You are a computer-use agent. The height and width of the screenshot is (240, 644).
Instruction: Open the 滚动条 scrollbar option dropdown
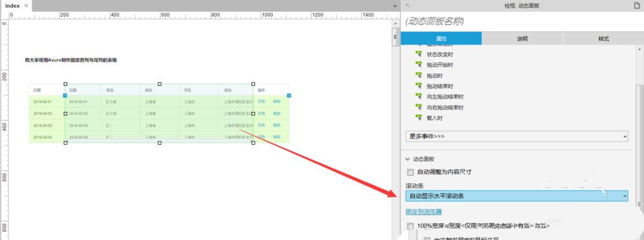point(516,196)
